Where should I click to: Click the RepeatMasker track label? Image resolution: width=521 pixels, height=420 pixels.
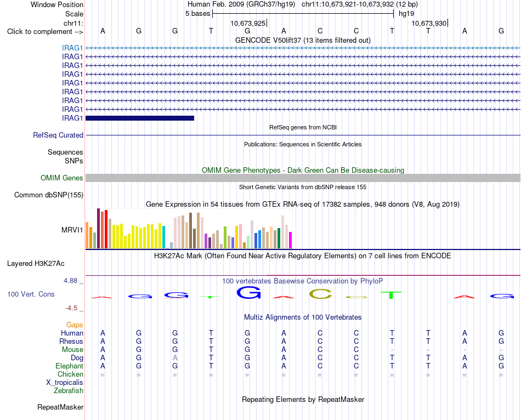(60, 407)
